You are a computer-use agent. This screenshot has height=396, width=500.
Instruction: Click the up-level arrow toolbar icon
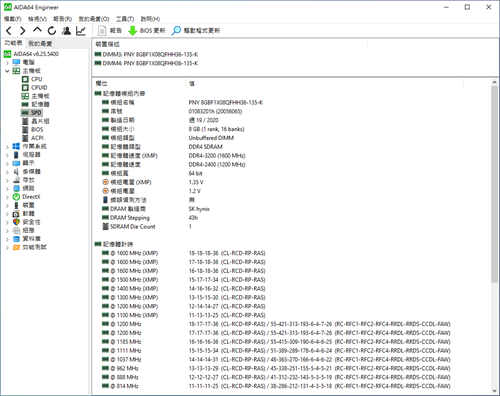[x=37, y=30]
